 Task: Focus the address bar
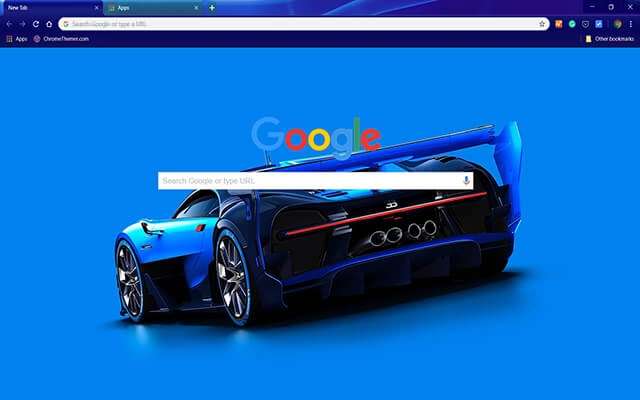point(304,24)
